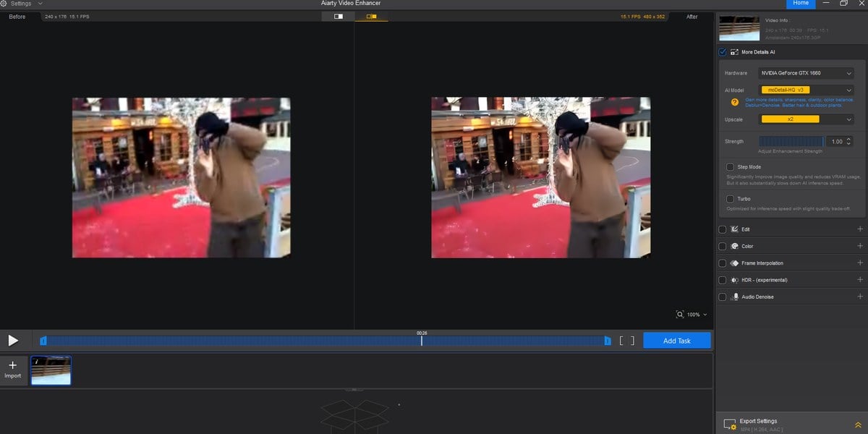Image resolution: width=868 pixels, height=434 pixels.
Task: Adjust the Strength stepper arrows
Action: click(x=849, y=141)
